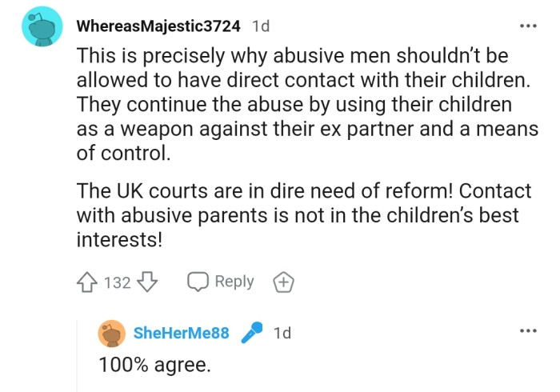Click SheHerMe88's orange avatar
560x392 pixels.
(x=112, y=333)
